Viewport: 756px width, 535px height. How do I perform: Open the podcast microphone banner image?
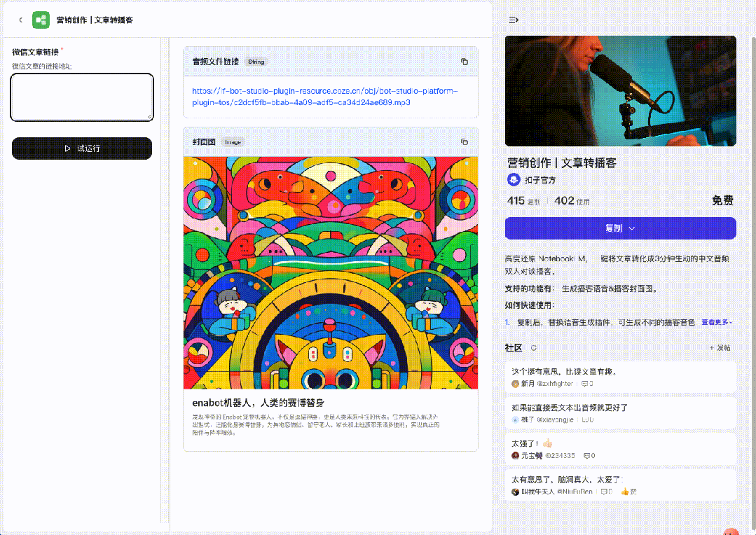coord(621,90)
